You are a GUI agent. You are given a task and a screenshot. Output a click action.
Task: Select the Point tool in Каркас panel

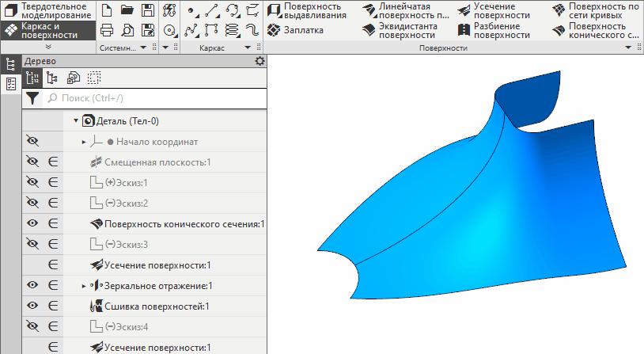[x=191, y=10]
